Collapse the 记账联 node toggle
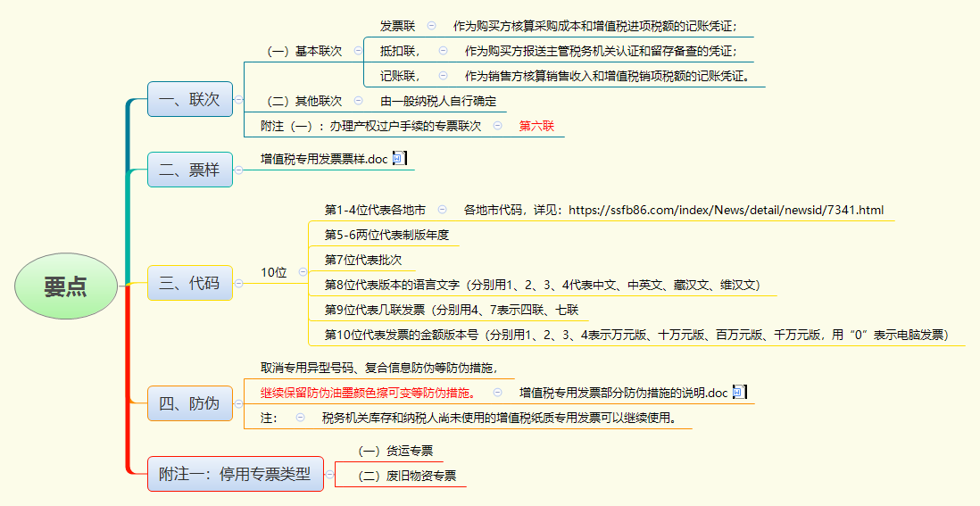The height and width of the screenshot is (506, 980). pyautogui.click(x=443, y=76)
